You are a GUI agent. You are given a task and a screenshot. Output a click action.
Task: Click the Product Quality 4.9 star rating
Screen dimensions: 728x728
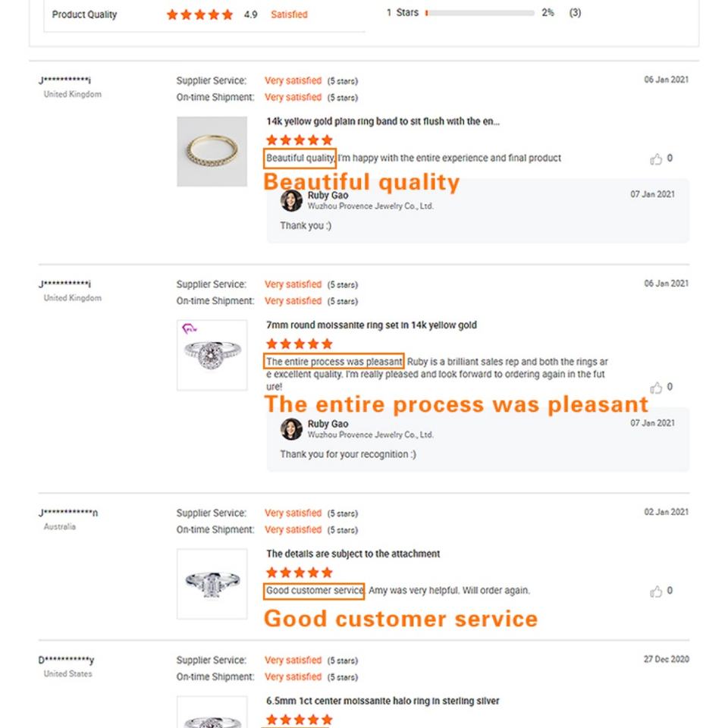click(200, 14)
